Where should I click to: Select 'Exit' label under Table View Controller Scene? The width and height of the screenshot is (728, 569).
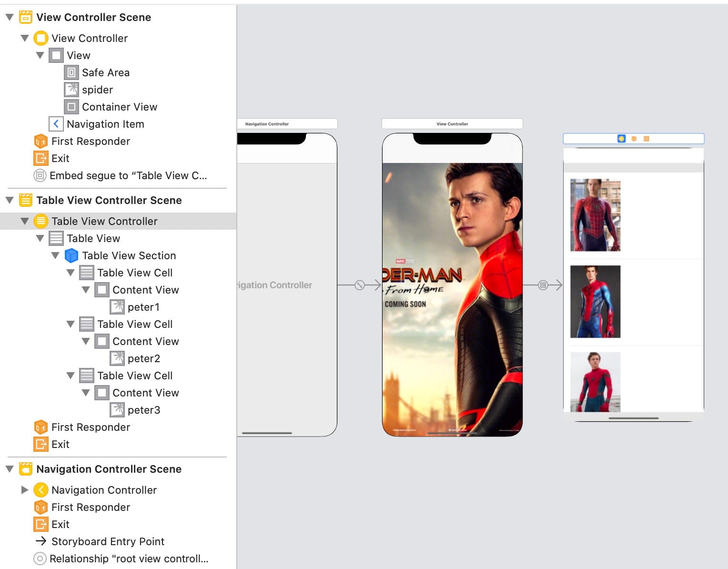[61, 444]
